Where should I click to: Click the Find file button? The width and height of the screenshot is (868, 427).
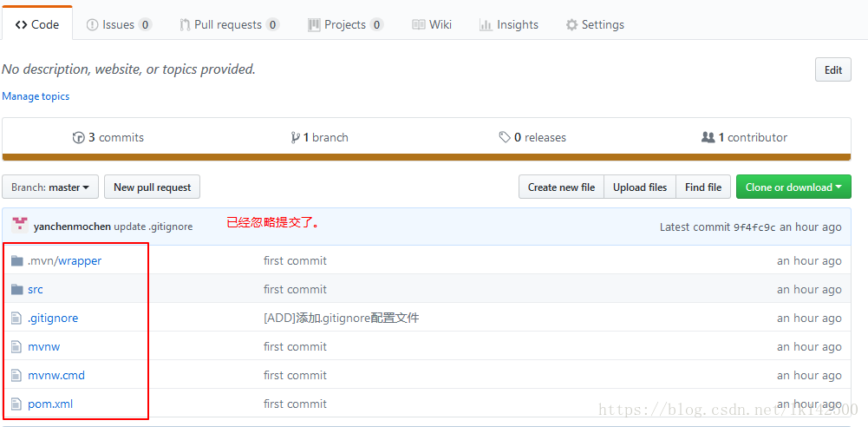pyautogui.click(x=703, y=187)
